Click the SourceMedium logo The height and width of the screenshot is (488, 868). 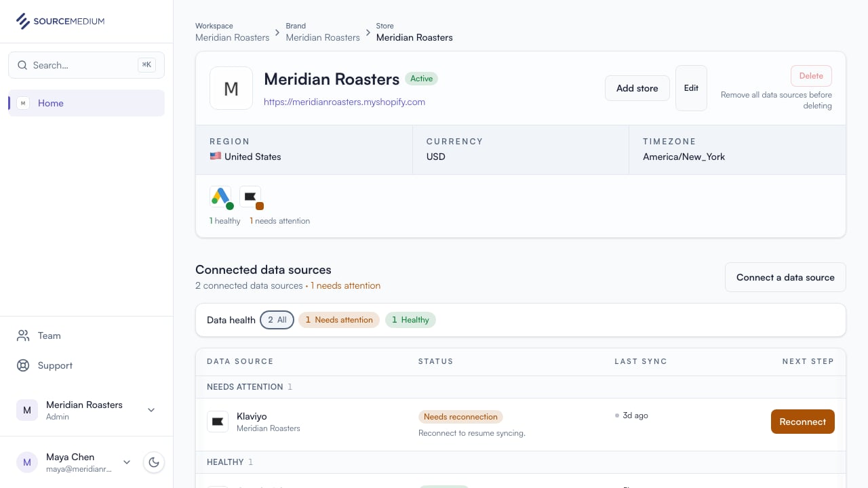(60, 21)
